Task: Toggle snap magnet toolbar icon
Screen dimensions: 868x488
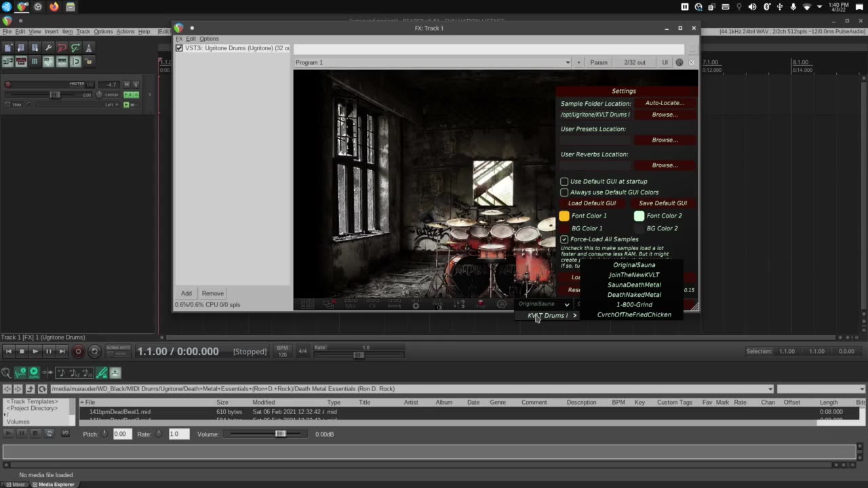Action: coord(75,62)
